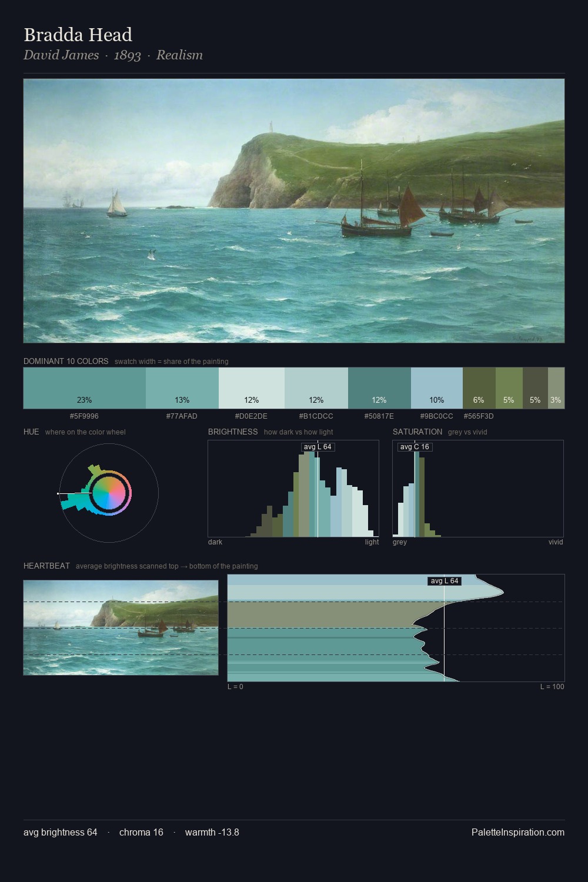This screenshot has width=588, height=882.
Task: Click the avg brightness 64 footer text
Action: tap(61, 832)
